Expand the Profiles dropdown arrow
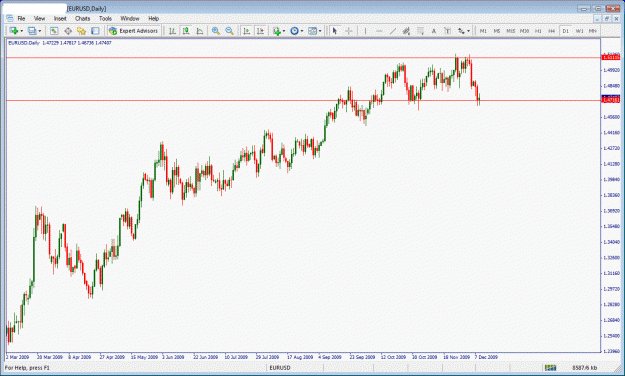The width and height of the screenshot is (625, 376). click(x=39, y=31)
